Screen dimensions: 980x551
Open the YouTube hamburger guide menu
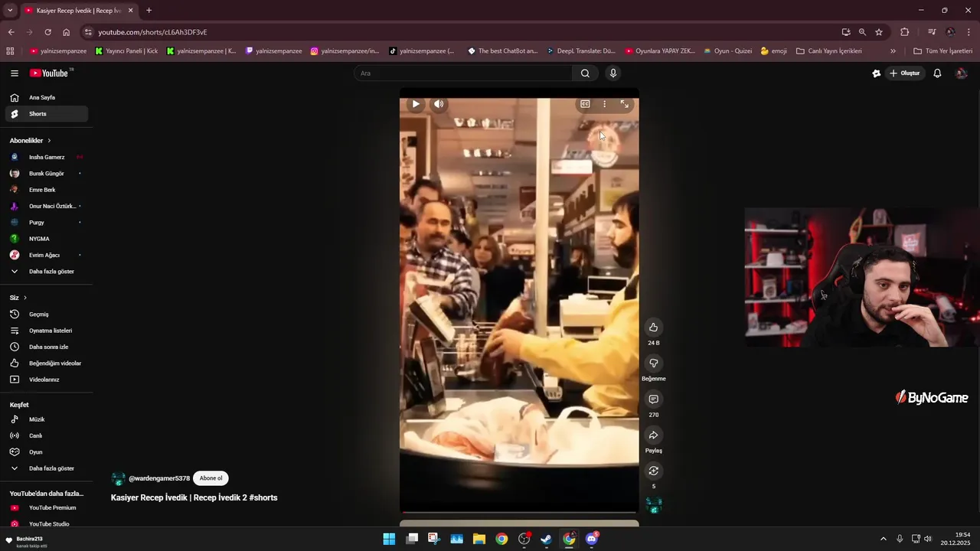pyautogui.click(x=14, y=73)
